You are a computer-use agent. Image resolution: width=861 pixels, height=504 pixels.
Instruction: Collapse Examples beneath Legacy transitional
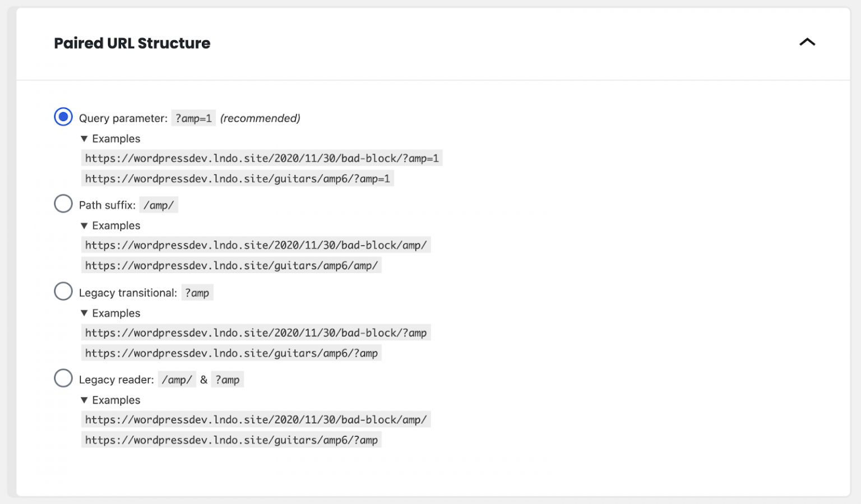coord(110,313)
